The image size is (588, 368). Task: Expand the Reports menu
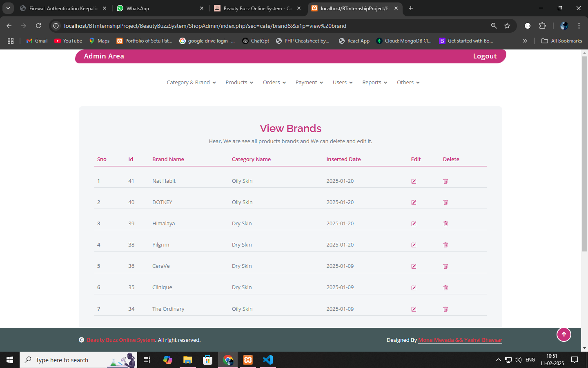[375, 83]
